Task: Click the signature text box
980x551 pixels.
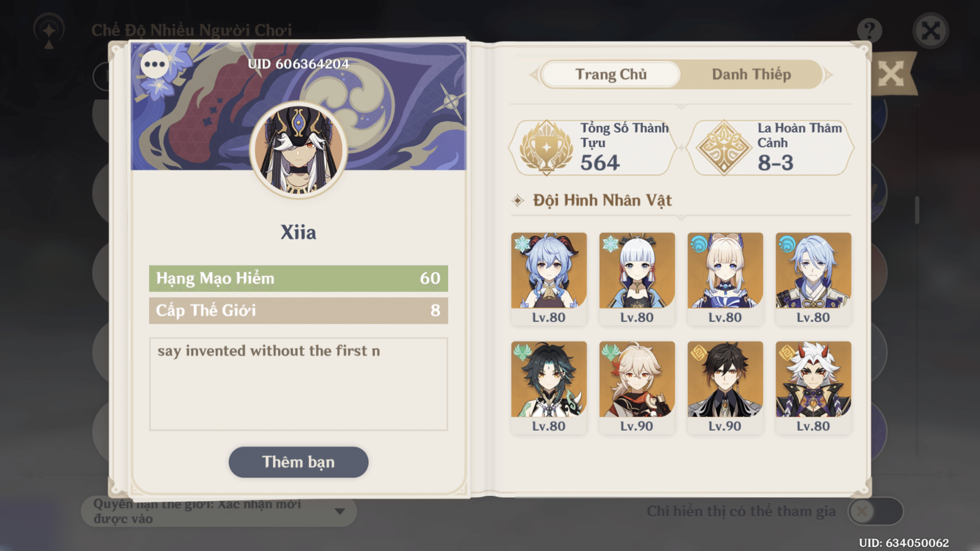Action: 298,384
